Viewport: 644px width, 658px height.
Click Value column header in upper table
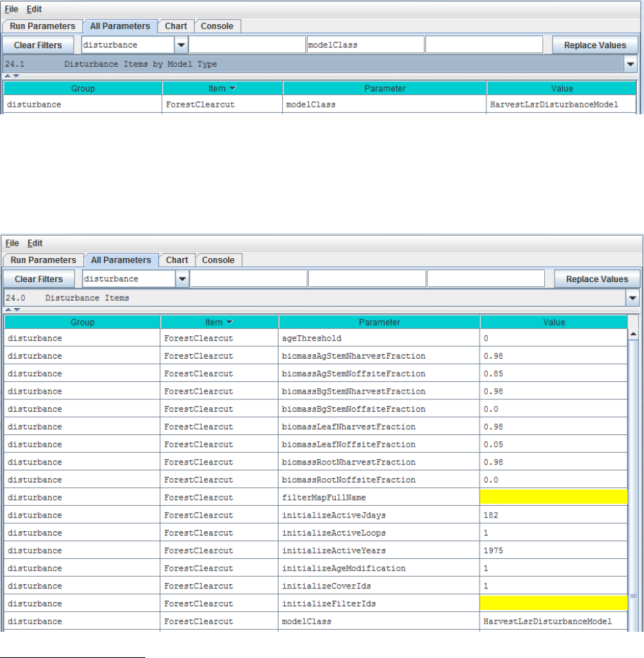561,89
